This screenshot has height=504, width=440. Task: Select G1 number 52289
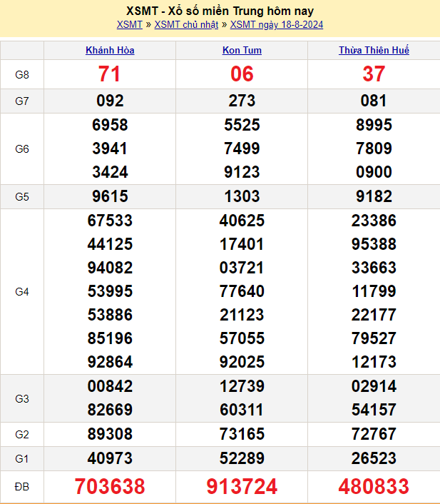[x=242, y=458]
